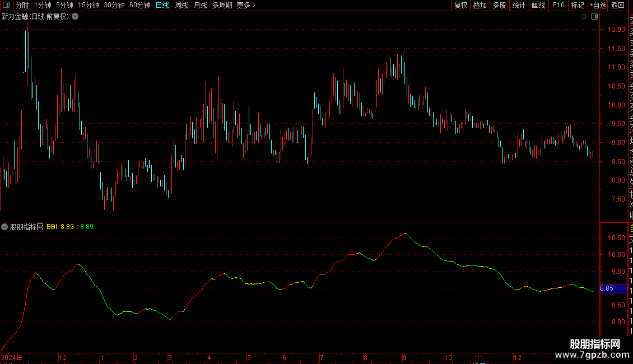Viewport: 633px width, 364px height.
Task: Select the 1分钟 period
Action: 43,5
